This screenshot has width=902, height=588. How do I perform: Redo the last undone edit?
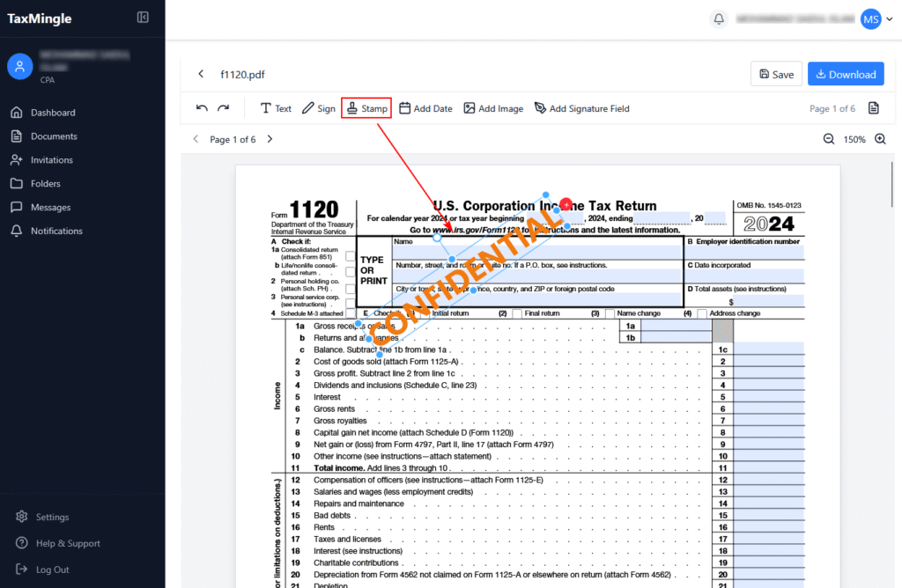click(x=223, y=108)
